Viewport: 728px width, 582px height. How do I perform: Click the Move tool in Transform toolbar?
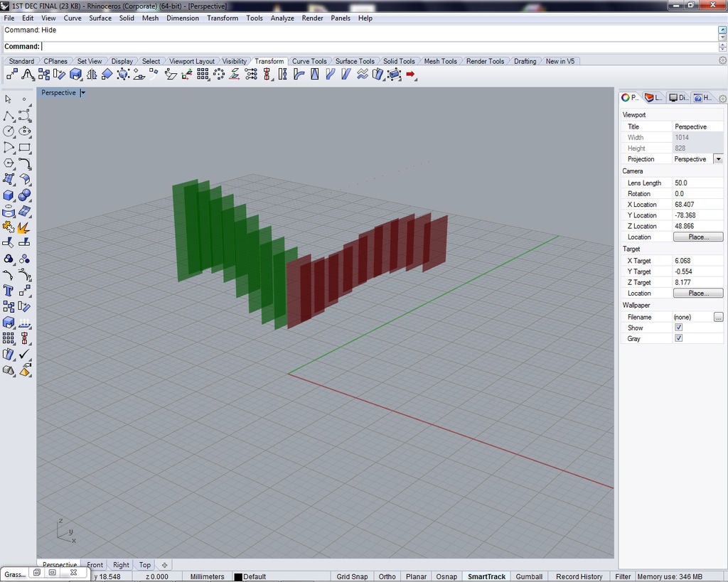point(11,74)
